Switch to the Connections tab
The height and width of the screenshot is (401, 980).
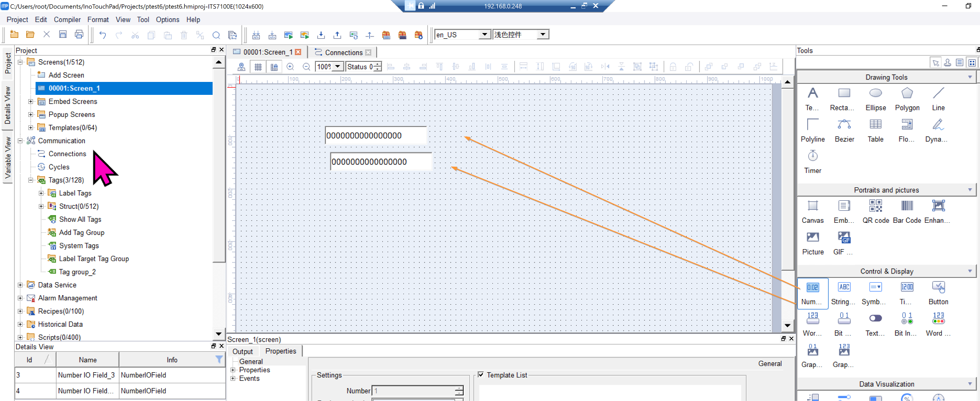click(x=343, y=52)
